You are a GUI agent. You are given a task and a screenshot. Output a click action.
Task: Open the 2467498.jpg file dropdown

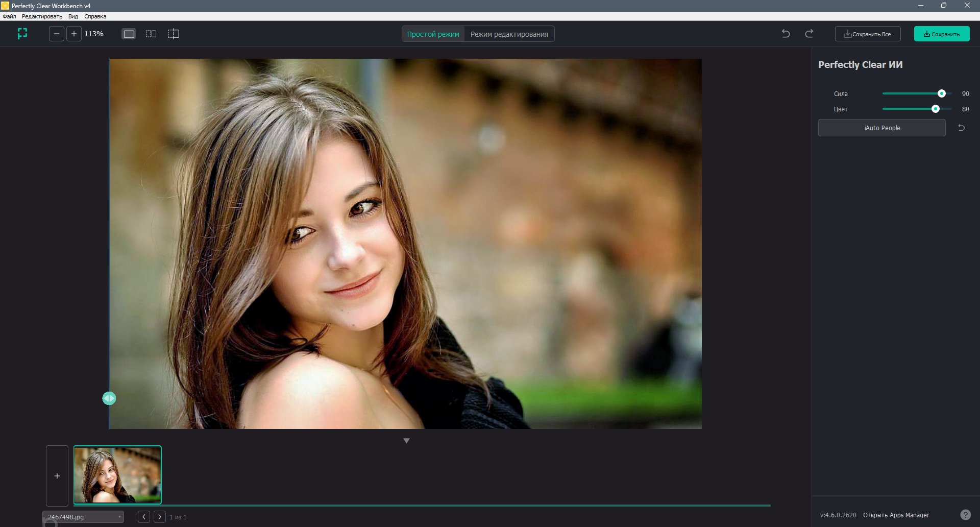pyautogui.click(x=83, y=517)
